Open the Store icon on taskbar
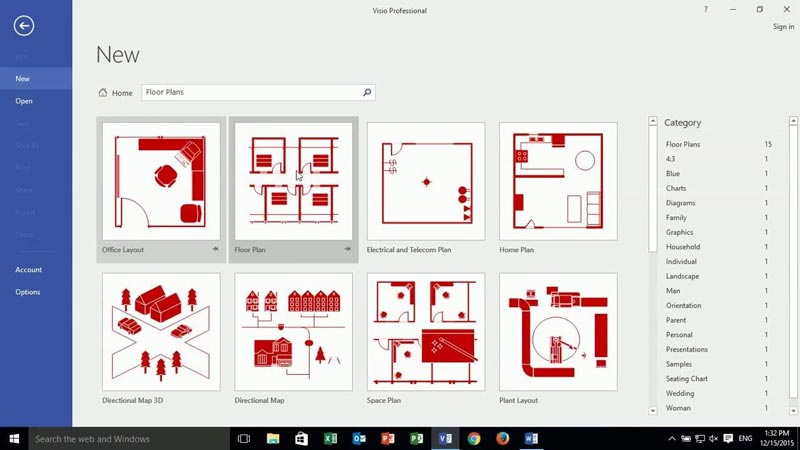This screenshot has height=450, width=800. pos(301,439)
